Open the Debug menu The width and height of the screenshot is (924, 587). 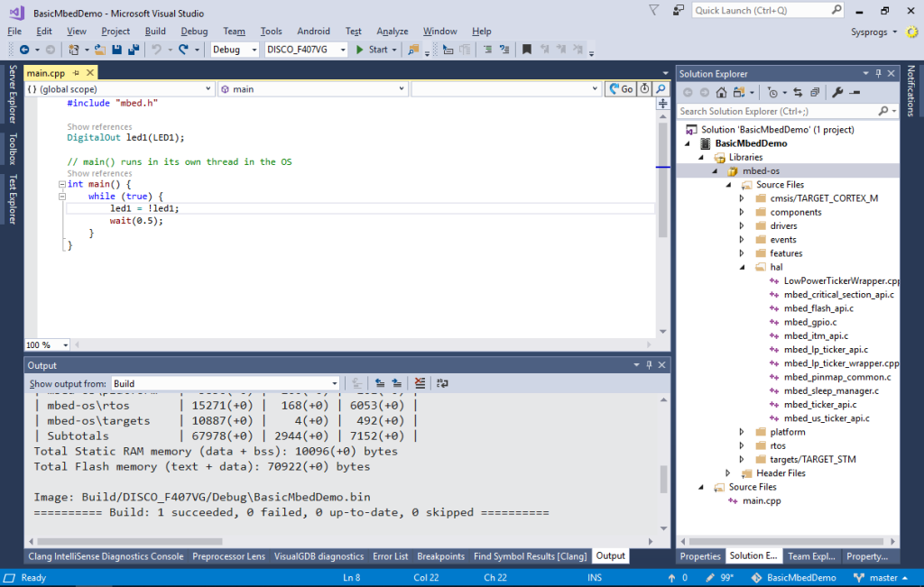[194, 30]
